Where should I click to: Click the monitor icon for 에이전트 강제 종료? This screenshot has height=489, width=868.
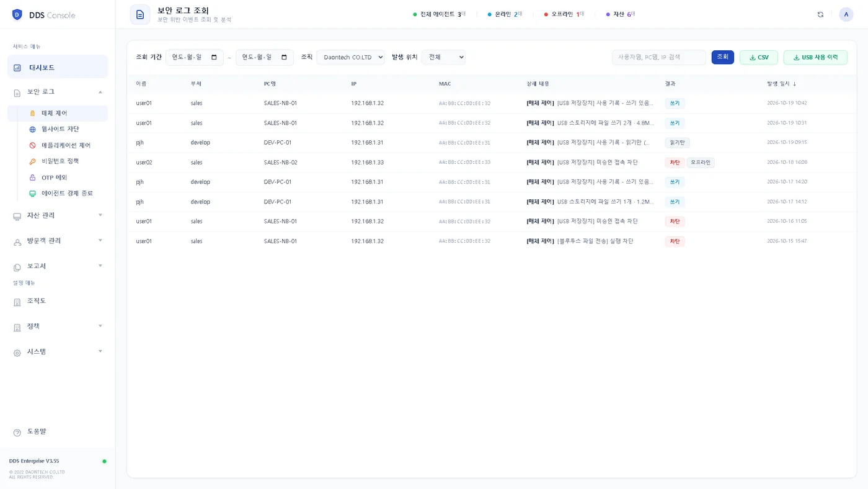[33, 194]
